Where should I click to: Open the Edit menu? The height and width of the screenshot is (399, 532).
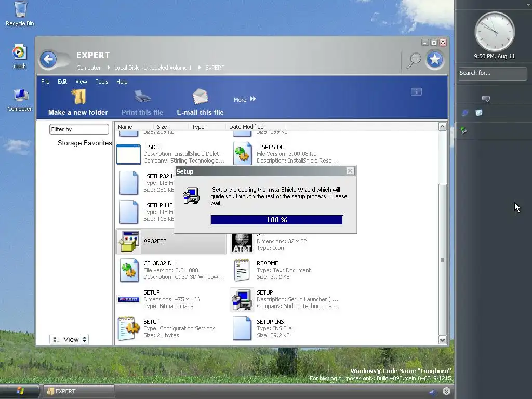pyautogui.click(x=62, y=82)
